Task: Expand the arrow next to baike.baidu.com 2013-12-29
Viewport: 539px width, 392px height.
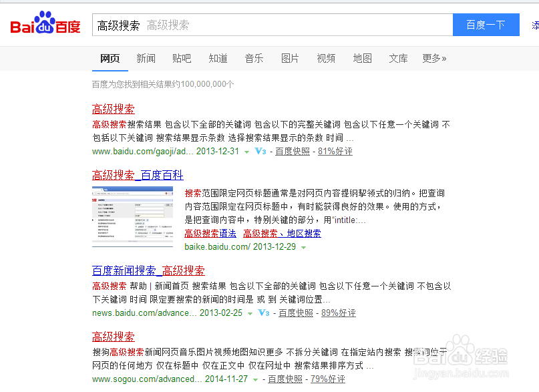Action: pos(303,247)
